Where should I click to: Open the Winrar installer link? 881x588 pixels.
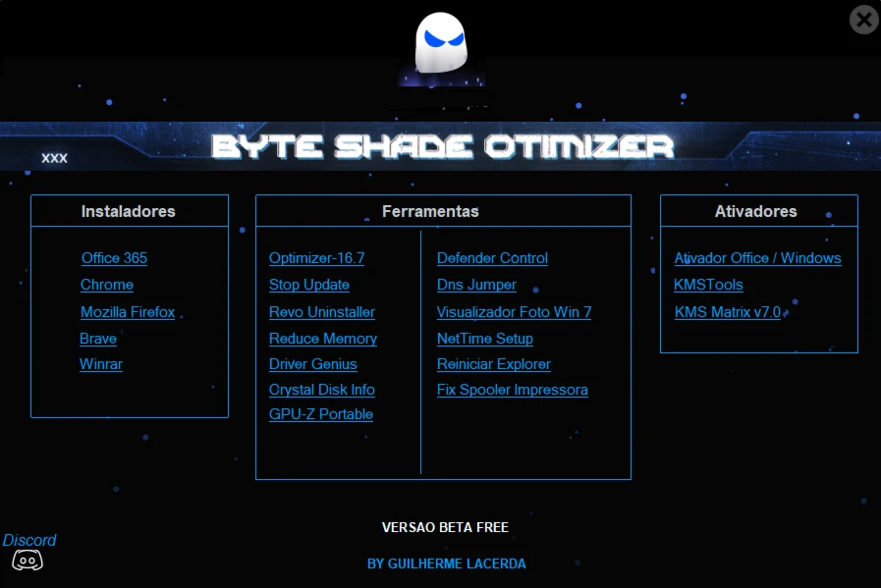[101, 364]
